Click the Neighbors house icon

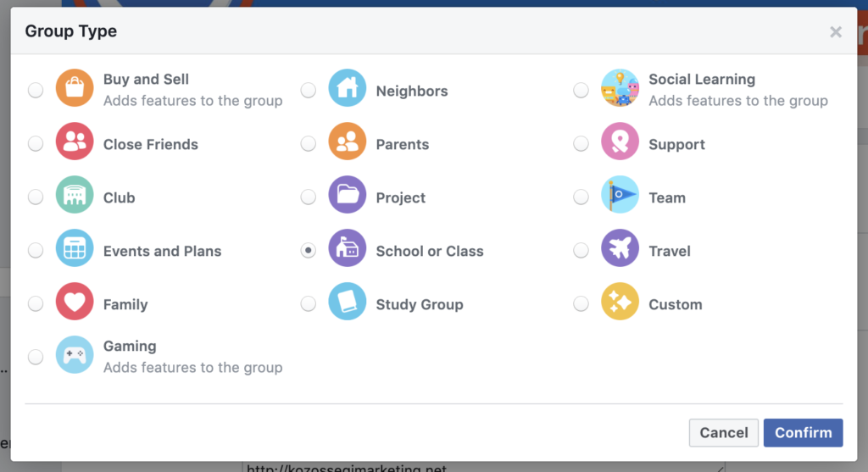click(x=347, y=88)
